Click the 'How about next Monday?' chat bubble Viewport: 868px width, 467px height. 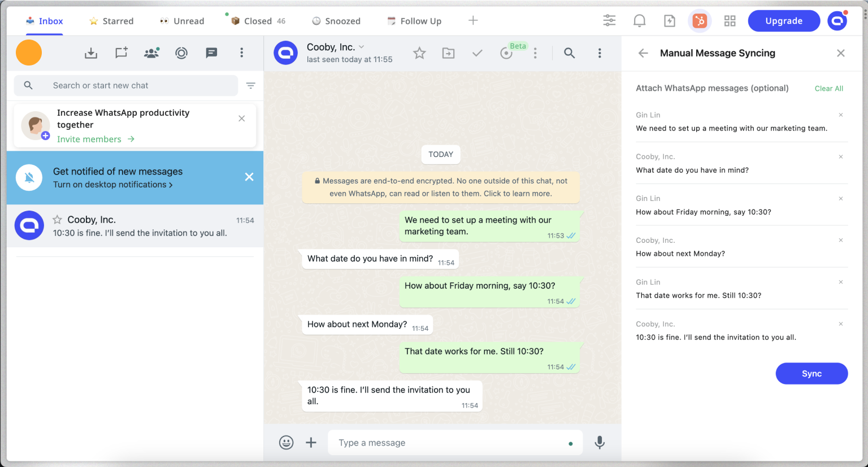pos(367,325)
